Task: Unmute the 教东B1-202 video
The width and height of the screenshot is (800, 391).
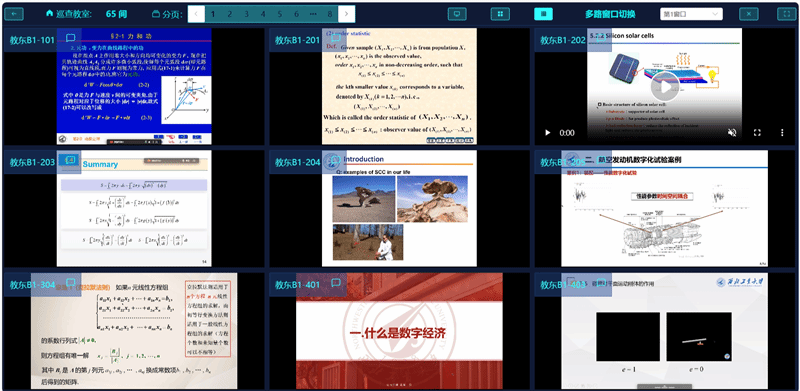Action: point(732,133)
